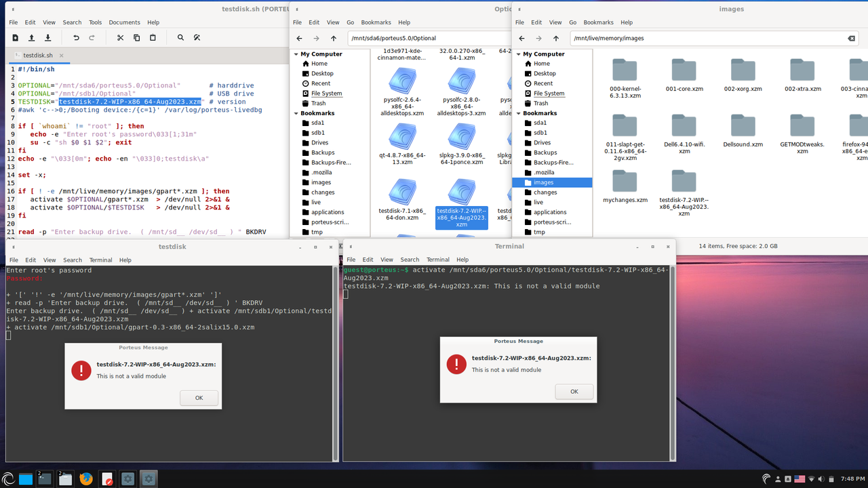Dismiss the testdisk Porteus Message with OK
This screenshot has height=488, width=868.
pos(199,398)
